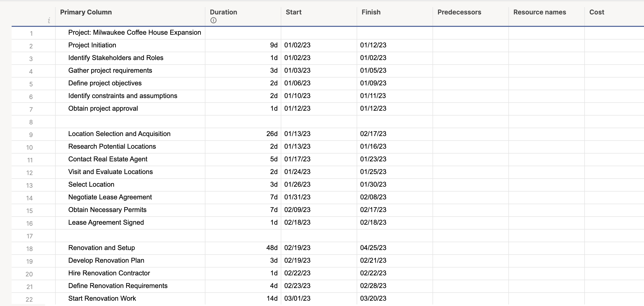Select the Negotiate Lease Agreement row via its number
This screenshot has height=306, width=644.
coord(30,197)
